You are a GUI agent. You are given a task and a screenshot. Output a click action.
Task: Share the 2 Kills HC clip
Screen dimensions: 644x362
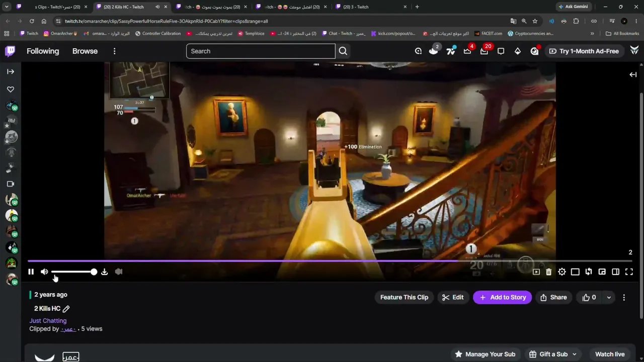click(553, 297)
